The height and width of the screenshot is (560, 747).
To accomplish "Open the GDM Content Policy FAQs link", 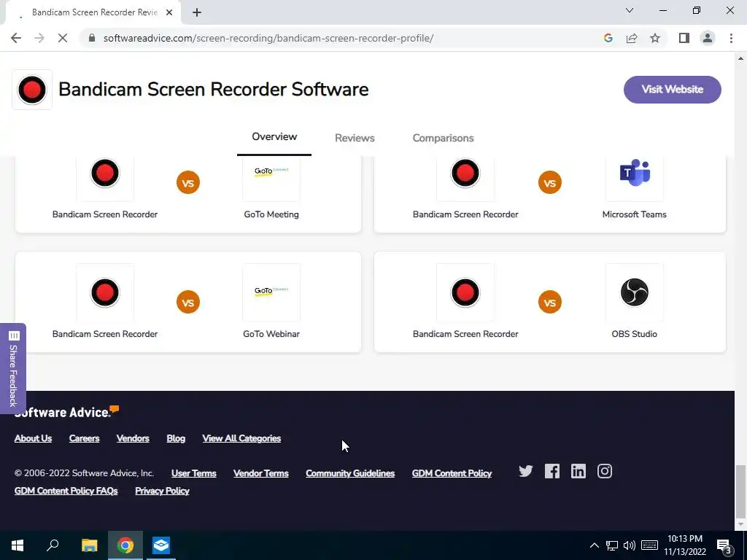I will click(x=66, y=491).
